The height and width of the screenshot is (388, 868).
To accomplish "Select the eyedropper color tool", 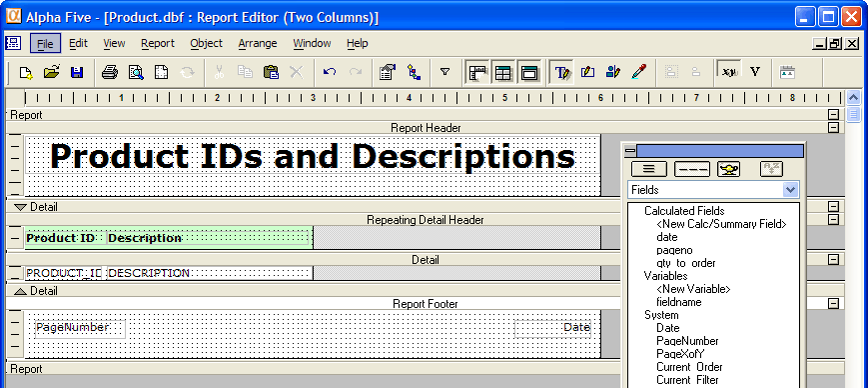I will (x=639, y=73).
